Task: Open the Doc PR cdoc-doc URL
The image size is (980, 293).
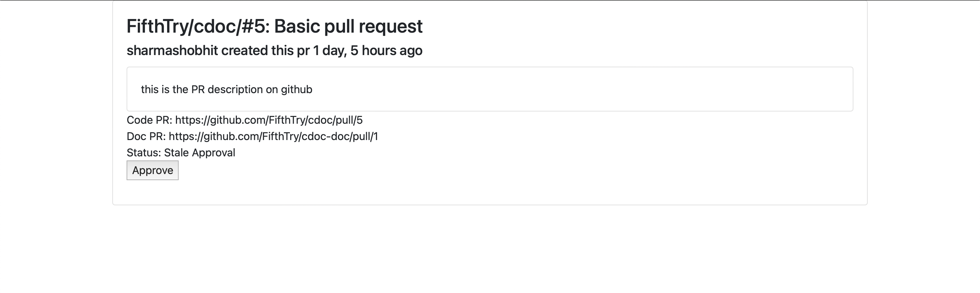Action: pyautogui.click(x=273, y=136)
